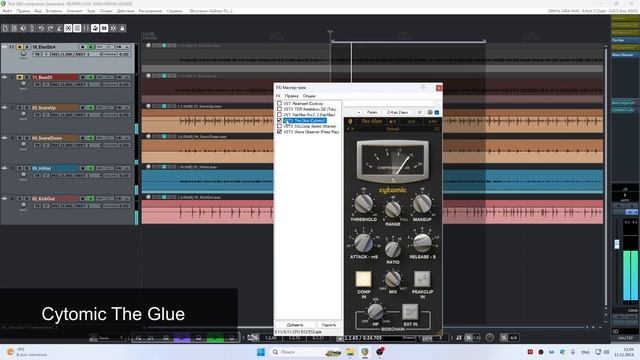This screenshot has width=640, height=360.
Task: Click the round bypass icon in FX header
Action: tap(430, 112)
